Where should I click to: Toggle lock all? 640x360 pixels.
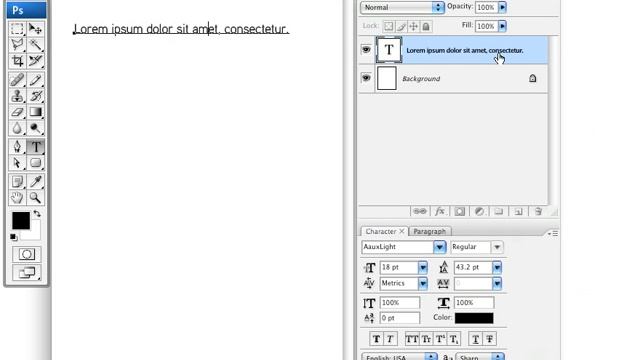(426, 27)
